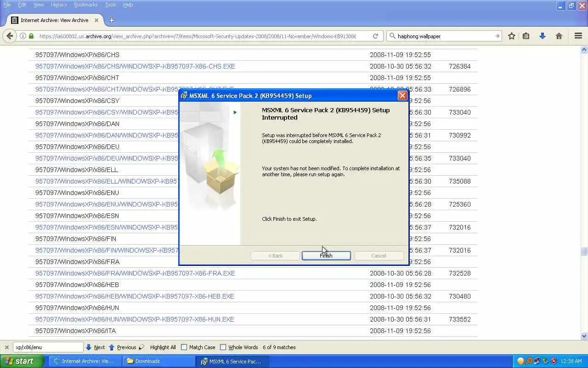Click the page scrollbar up arrow
Viewport: 588px width, 368px height.
pos(584,50)
